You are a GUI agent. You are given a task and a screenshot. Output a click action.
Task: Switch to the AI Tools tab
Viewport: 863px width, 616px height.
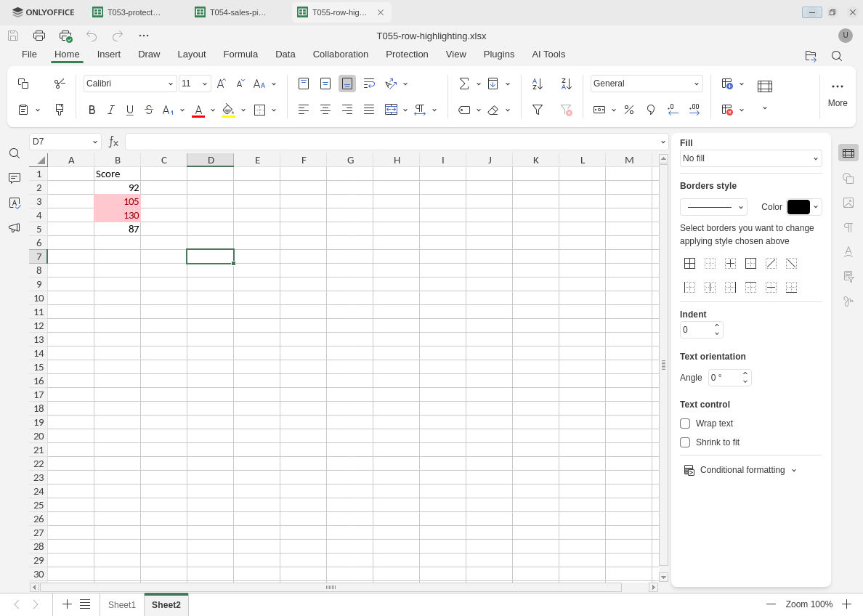[548, 54]
